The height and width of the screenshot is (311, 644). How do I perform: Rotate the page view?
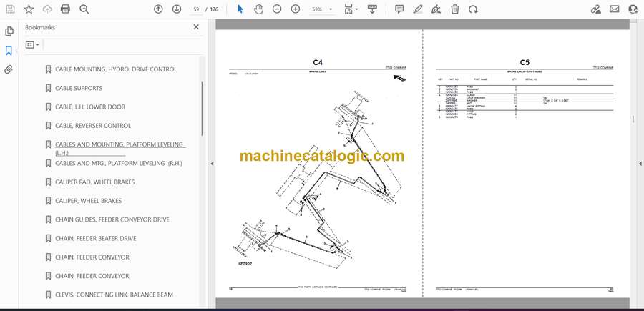473,9
